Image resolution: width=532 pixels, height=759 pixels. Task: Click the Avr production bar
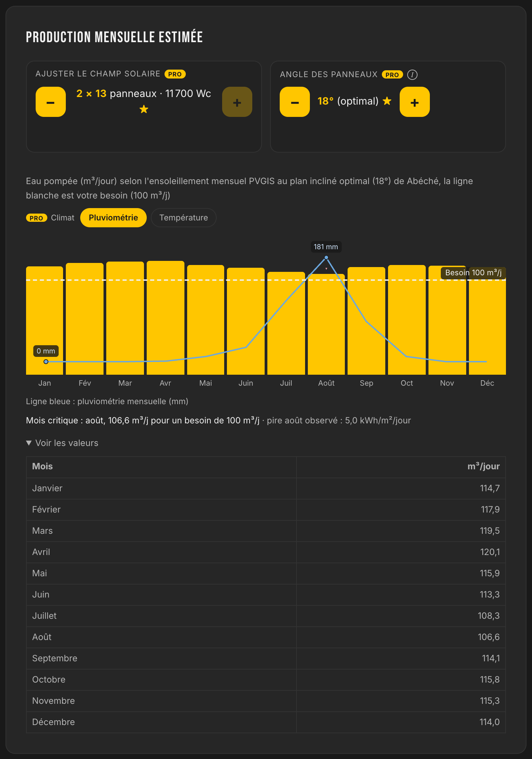point(166,318)
